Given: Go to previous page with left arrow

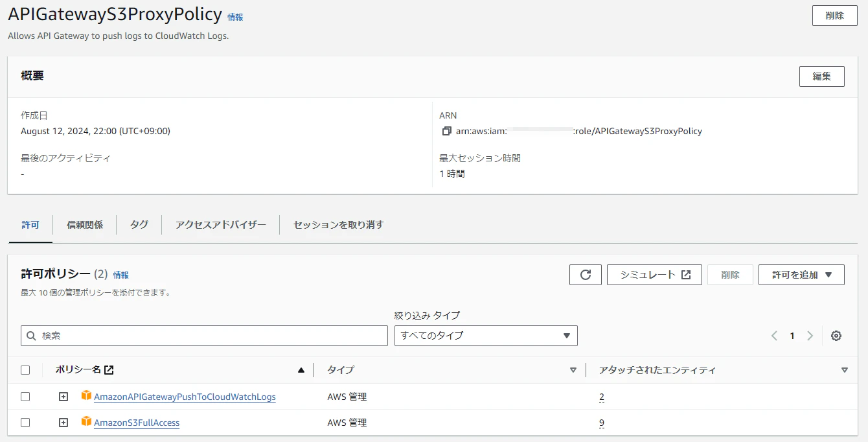Looking at the screenshot, I should pos(774,336).
